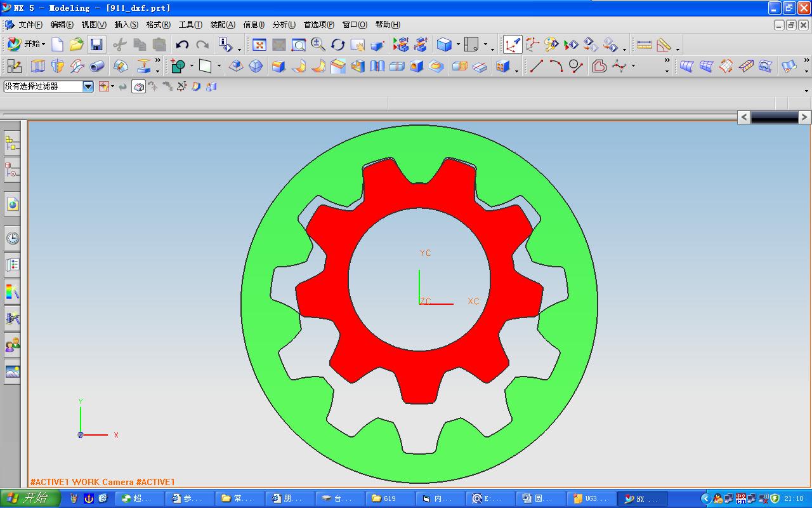Expand the snap point dropdown arrow
The height and width of the screenshot is (508, 812).
[x=112, y=86]
